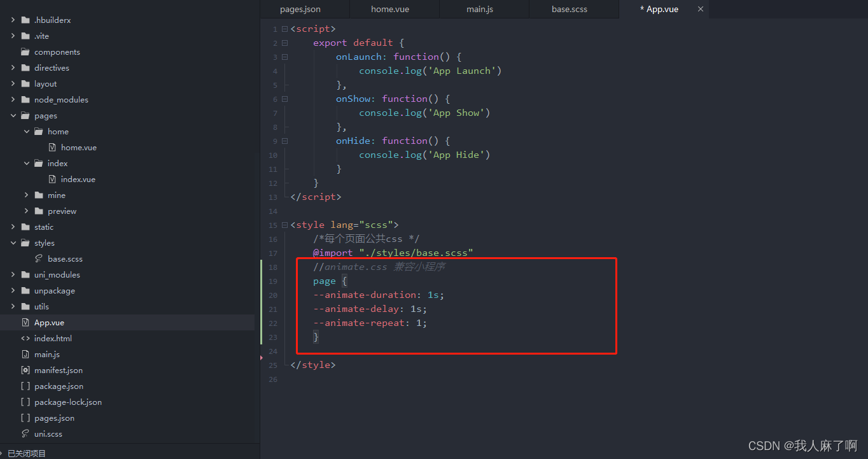Click the base.scss file icon
Viewport: 868px width, 459px height.
pos(39,259)
